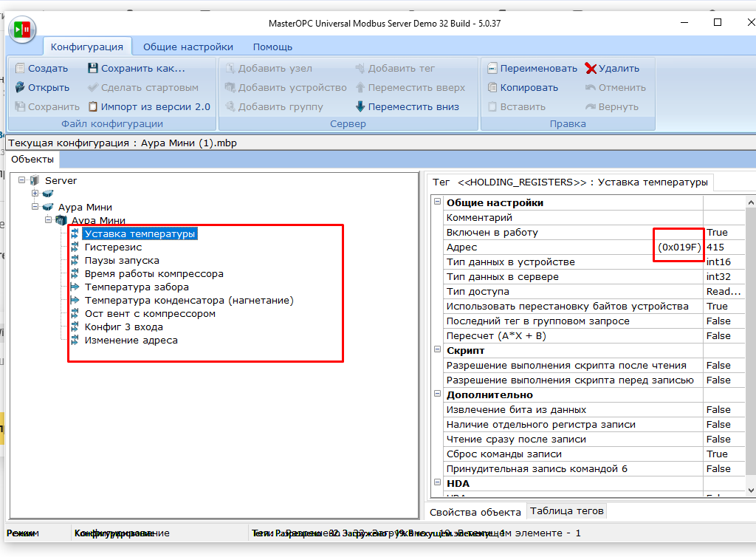The height and width of the screenshot is (557, 756).
Task: Collapse the nested Аура Мини device node
Action: [x=48, y=220]
